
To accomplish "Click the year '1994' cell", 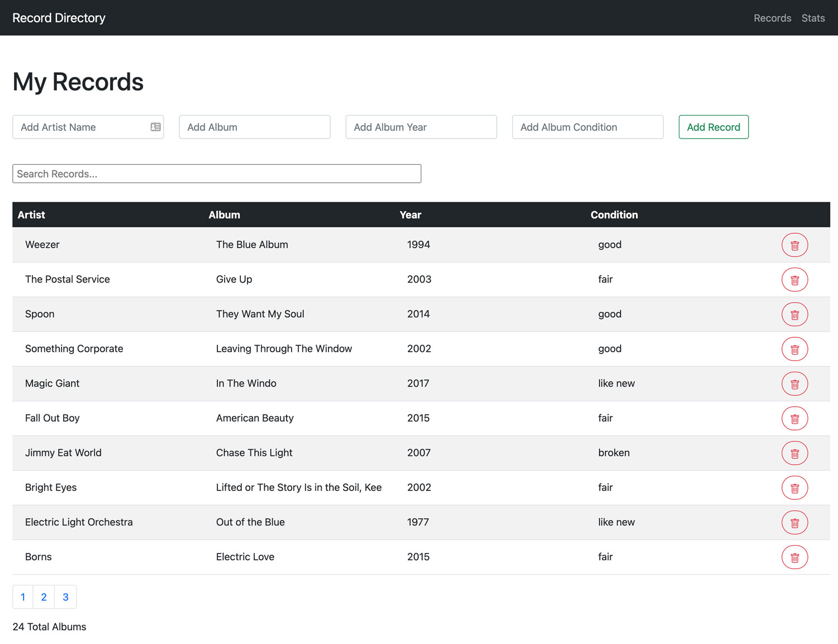I will click(x=418, y=245).
